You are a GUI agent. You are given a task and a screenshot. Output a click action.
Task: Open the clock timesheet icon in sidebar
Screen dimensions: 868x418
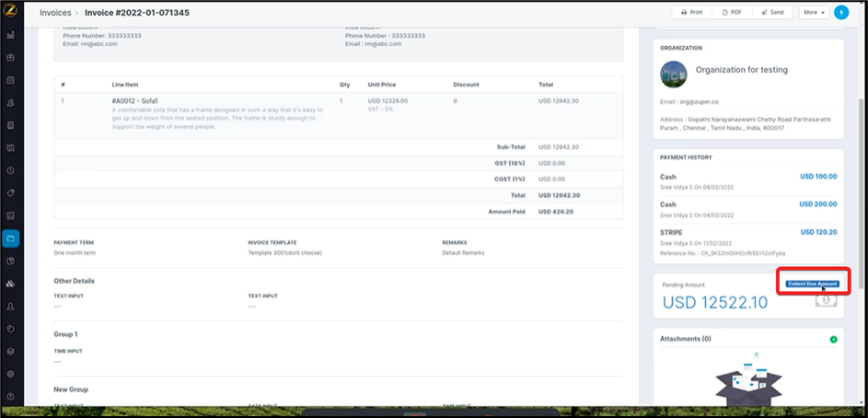10,170
